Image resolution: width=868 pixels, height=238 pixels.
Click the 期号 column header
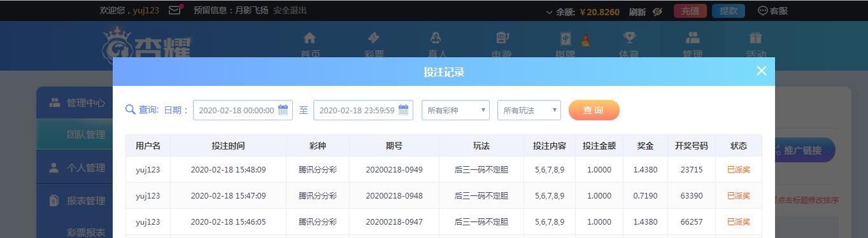click(394, 146)
